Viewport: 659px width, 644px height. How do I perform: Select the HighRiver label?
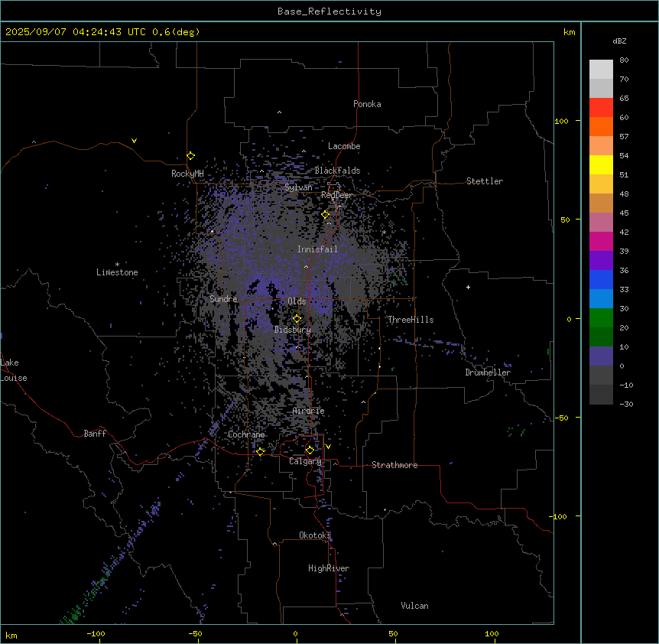coord(329,568)
